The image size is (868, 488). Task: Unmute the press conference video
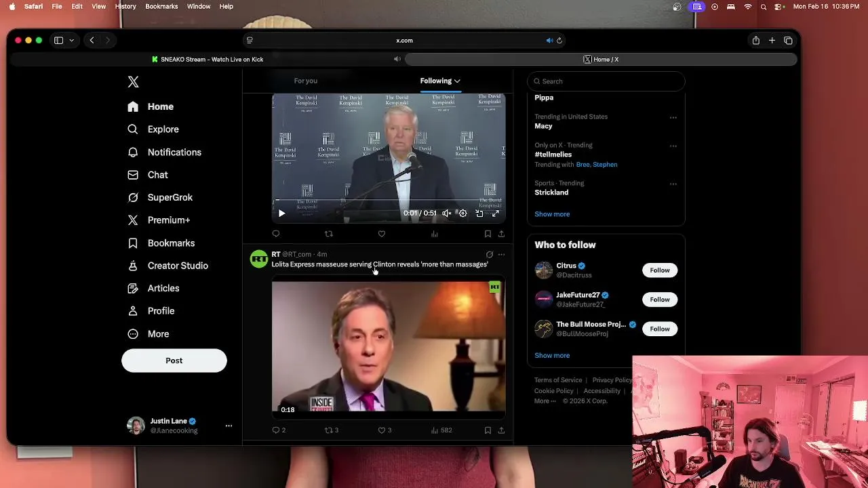tap(446, 213)
